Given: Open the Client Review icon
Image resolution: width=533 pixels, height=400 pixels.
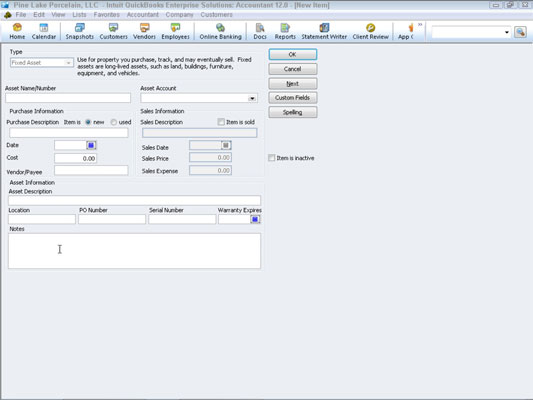Looking at the screenshot, I should coord(371,32).
